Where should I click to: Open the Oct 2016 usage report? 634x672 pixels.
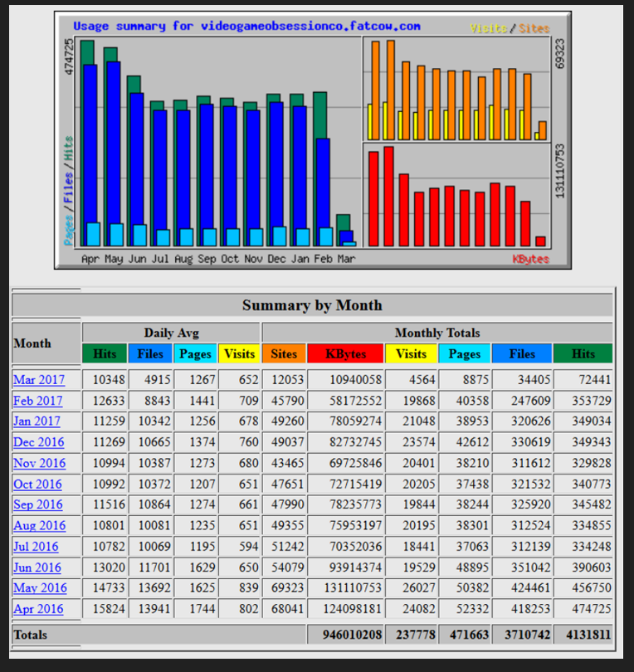(37, 484)
